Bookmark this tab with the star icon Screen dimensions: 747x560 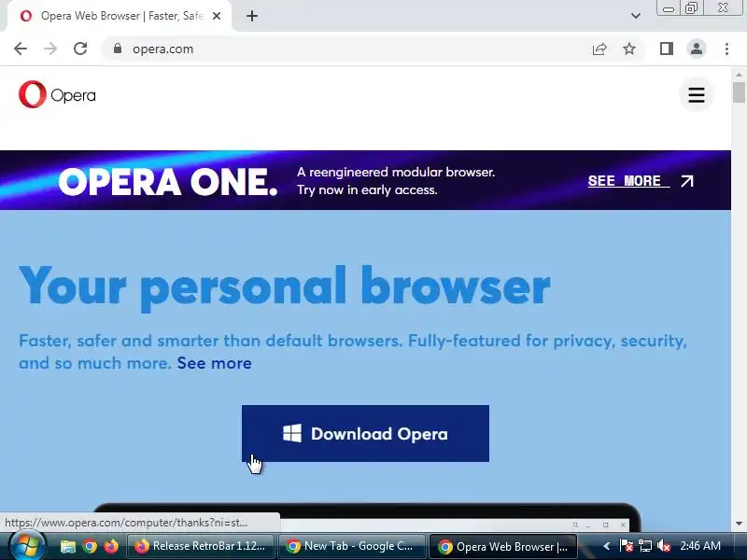pos(629,49)
